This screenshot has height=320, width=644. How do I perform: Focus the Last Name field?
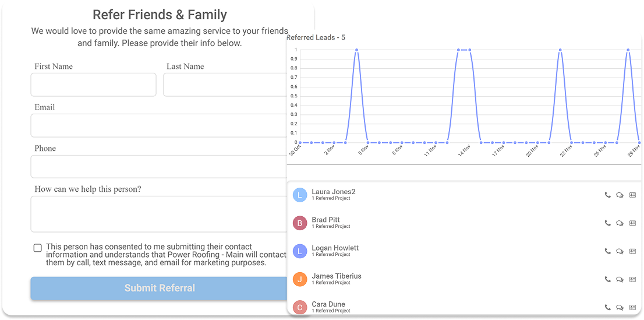pyautogui.click(x=225, y=85)
